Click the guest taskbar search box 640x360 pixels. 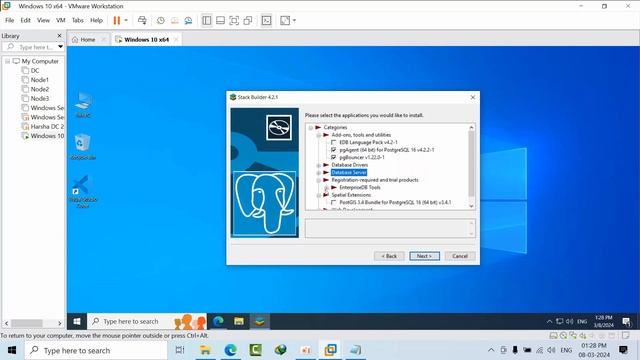(147, 322)
